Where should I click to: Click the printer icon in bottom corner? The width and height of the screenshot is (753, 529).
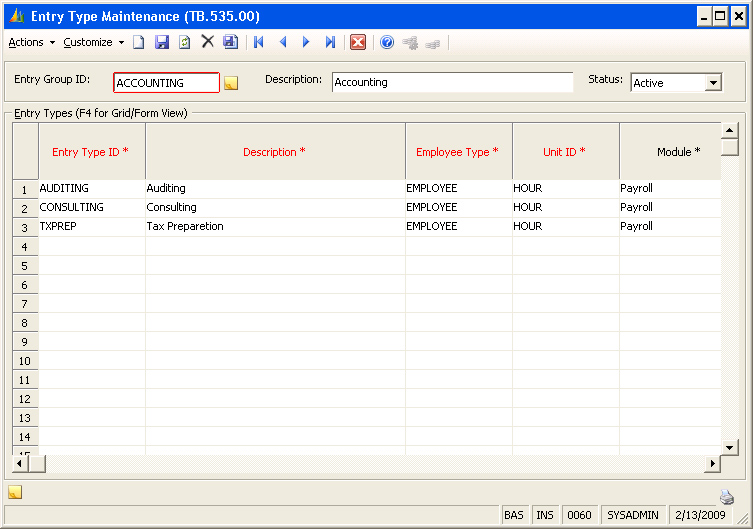pyautogui.click(x=727, y=497)
